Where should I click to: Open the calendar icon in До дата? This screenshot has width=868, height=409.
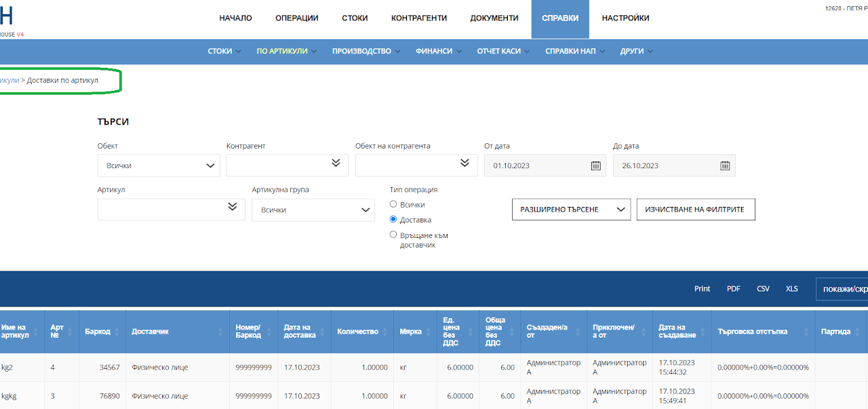tap(724, 165)
